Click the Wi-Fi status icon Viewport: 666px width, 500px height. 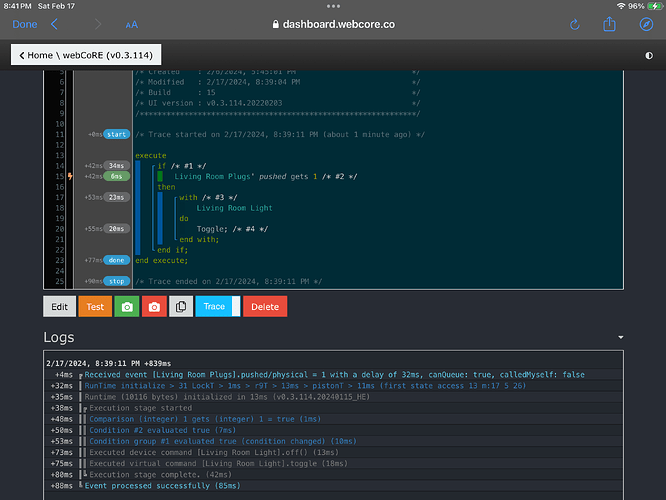(621, 6)
